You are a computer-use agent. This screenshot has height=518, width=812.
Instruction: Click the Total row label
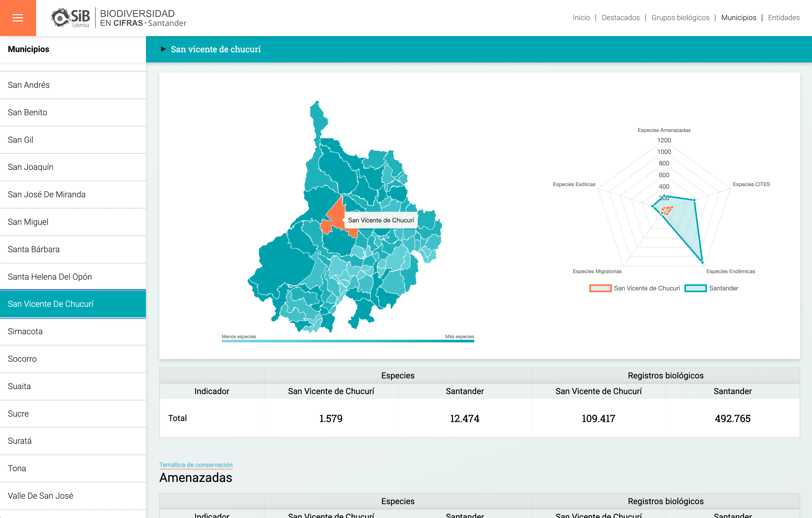[x=177, y=418]
